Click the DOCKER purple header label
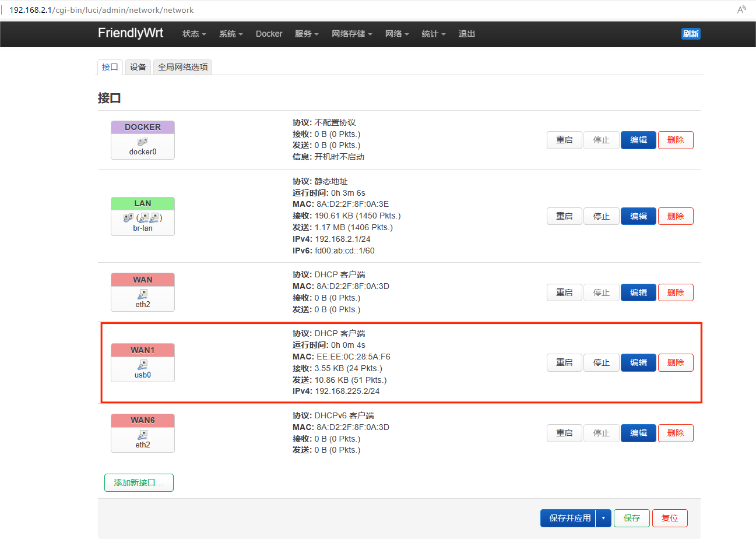Viewport: 756px width, 543px height. [x=143, y=127]
